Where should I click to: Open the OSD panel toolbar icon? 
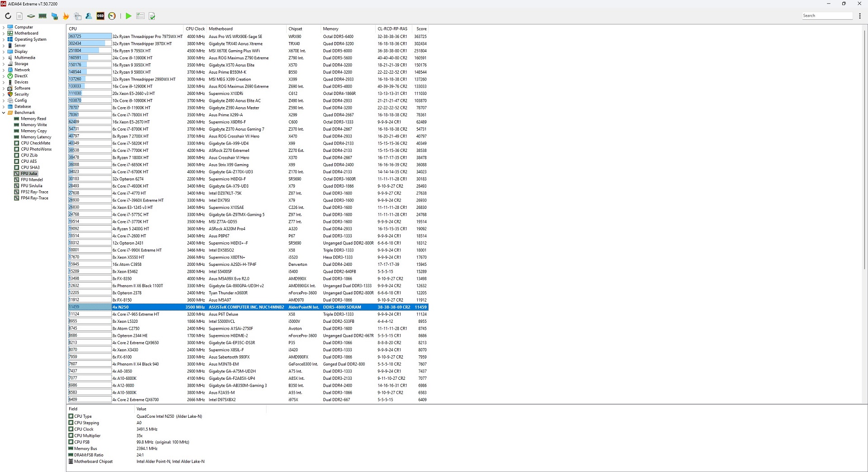pos(100,16)
